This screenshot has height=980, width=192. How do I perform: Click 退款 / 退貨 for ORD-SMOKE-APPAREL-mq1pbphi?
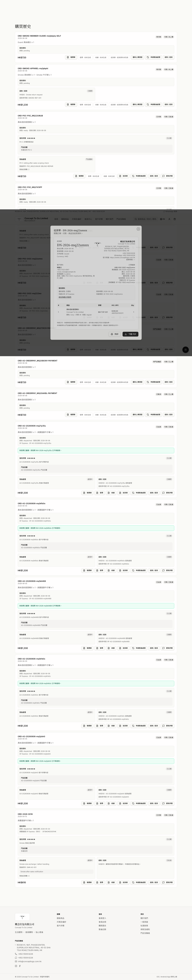[x=168, y=105]
